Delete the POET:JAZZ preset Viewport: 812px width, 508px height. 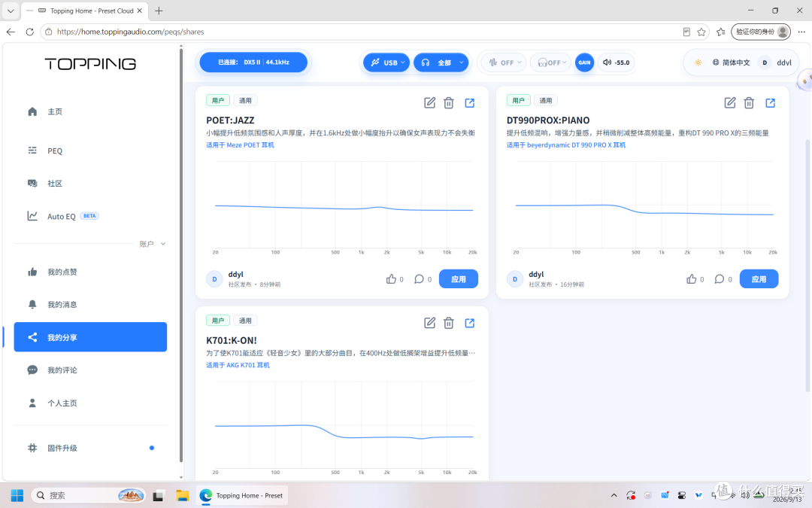click(x=448, y=102)
